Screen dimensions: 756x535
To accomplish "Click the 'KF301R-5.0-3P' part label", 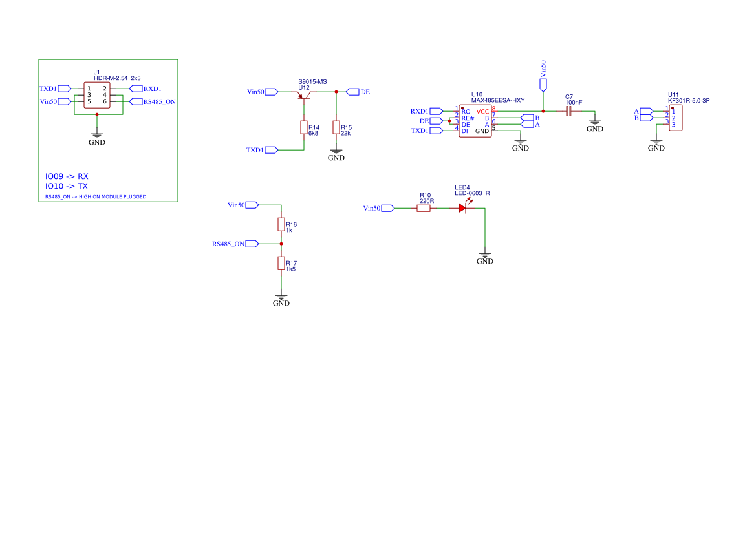I will point(689,101).
